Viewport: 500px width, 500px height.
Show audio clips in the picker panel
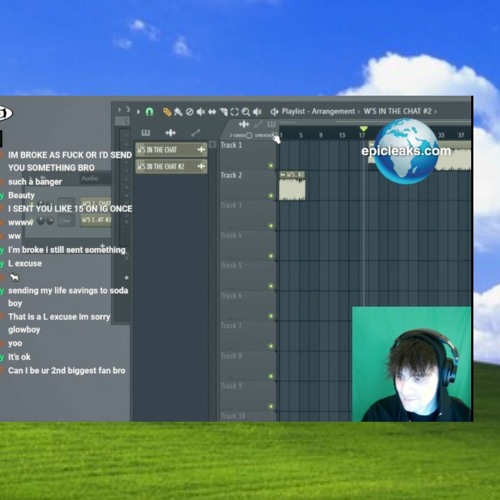(170, 133)
